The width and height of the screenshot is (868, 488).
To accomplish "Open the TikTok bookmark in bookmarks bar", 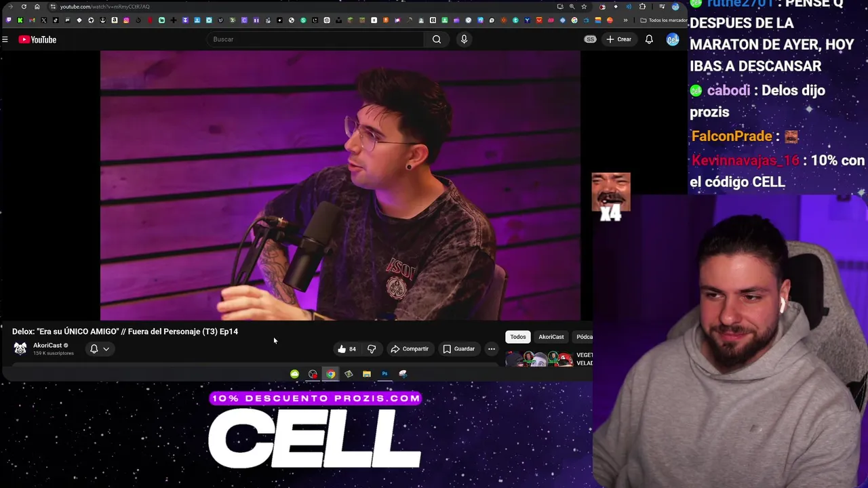I will click(x=55, y=20).
